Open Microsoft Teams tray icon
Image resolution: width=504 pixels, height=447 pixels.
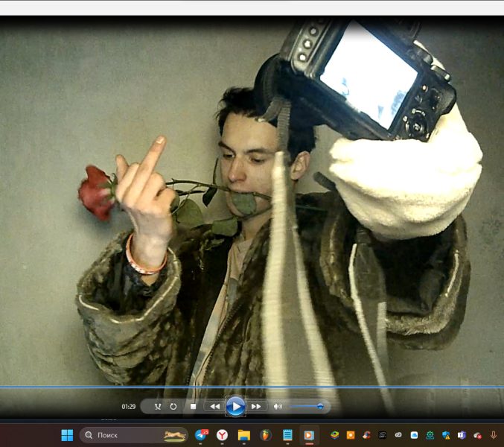coord(462,435)
